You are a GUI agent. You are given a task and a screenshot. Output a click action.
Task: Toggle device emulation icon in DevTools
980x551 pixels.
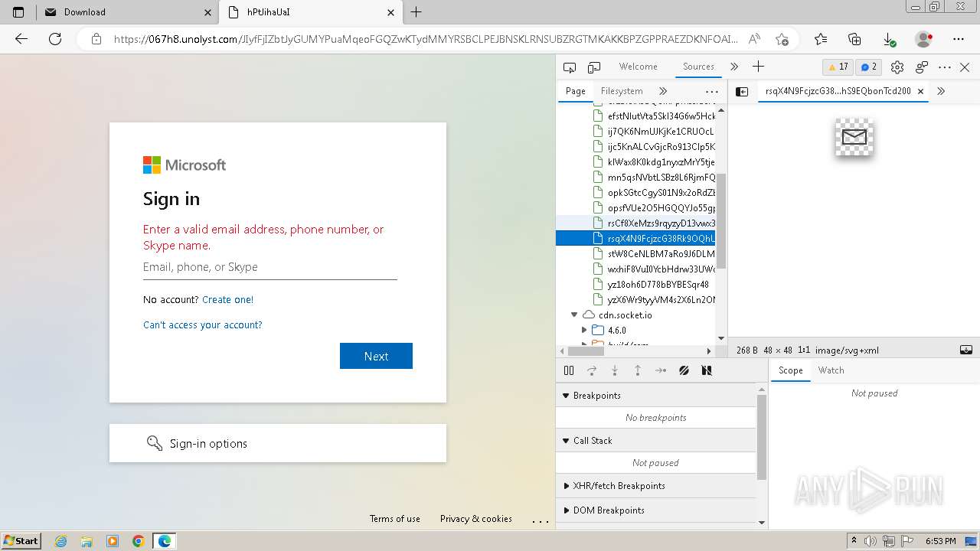click(x=594, y=67)
